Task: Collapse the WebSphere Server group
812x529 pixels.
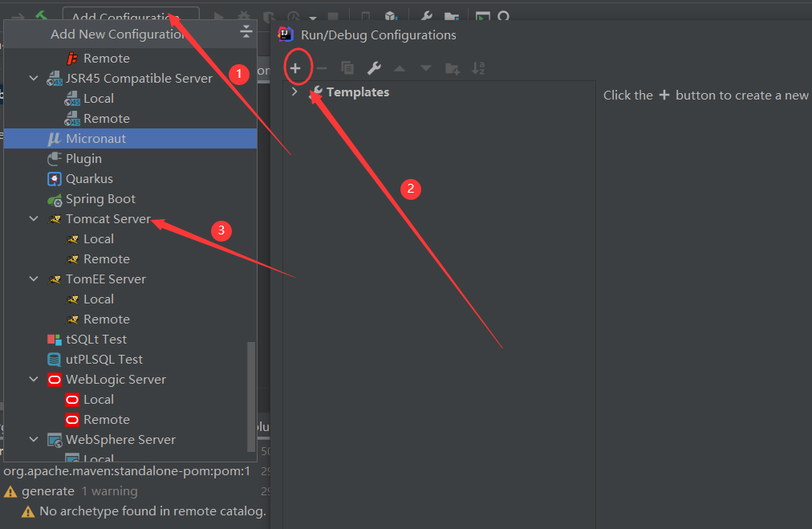Action: click(x=34, y=439)
